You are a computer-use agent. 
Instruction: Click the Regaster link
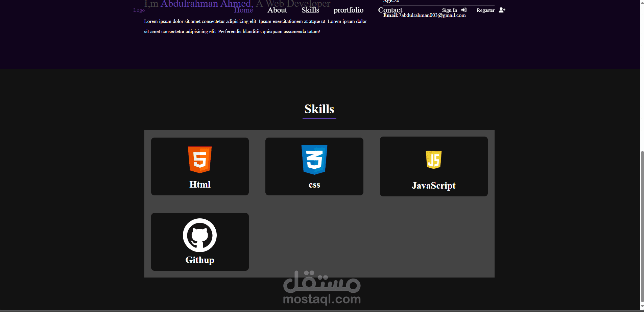point(485,10)
